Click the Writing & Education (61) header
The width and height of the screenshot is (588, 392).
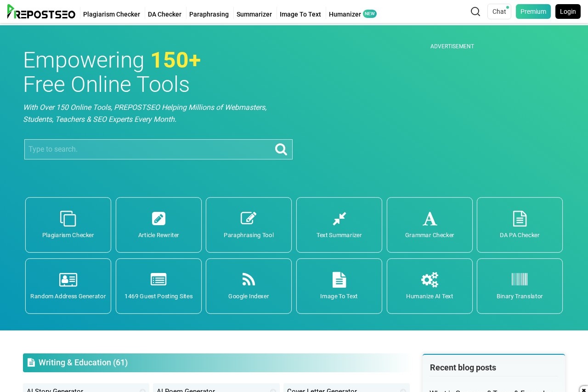pos(216,363)
